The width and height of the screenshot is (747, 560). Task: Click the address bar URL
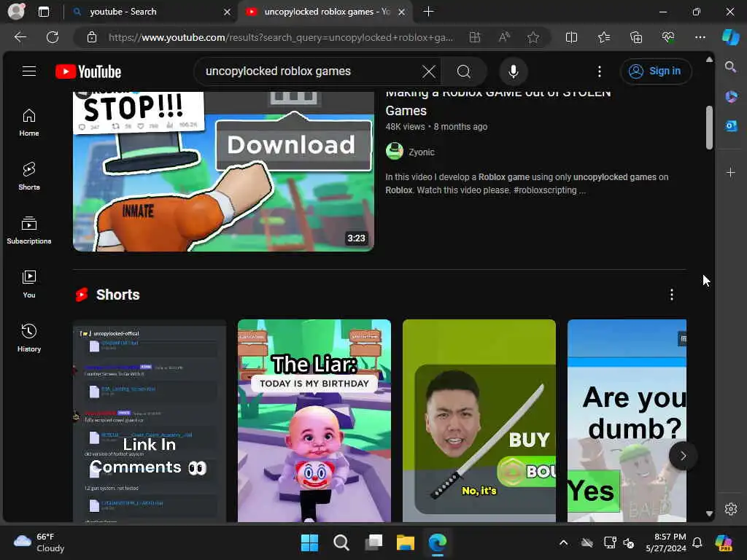tap(281, 37)
